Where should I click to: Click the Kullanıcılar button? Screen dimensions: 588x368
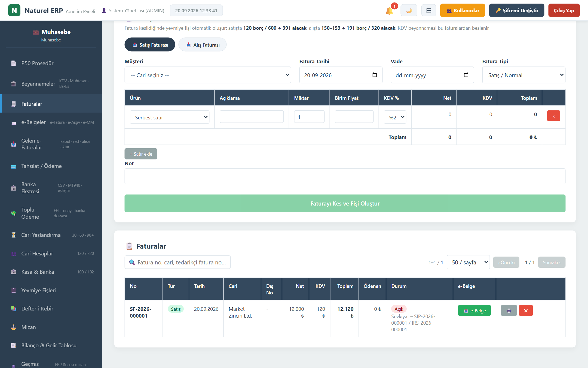tap(463, 10)
